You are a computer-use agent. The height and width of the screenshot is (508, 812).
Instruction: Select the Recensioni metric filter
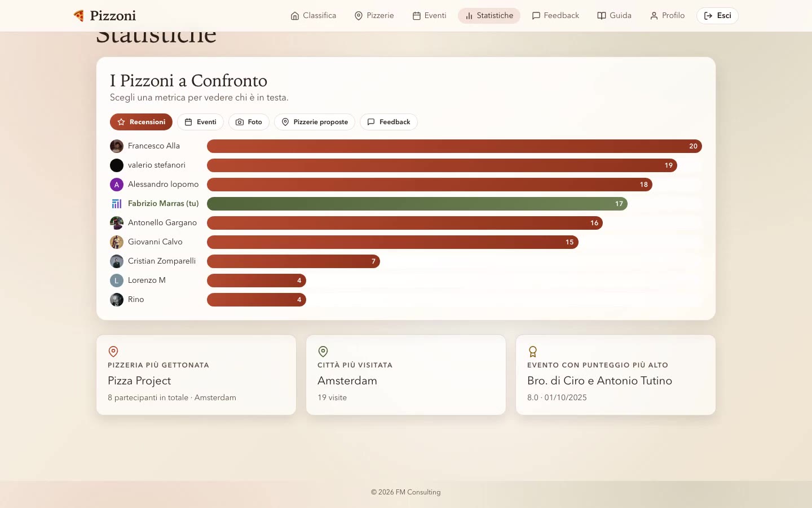(141, 122)
